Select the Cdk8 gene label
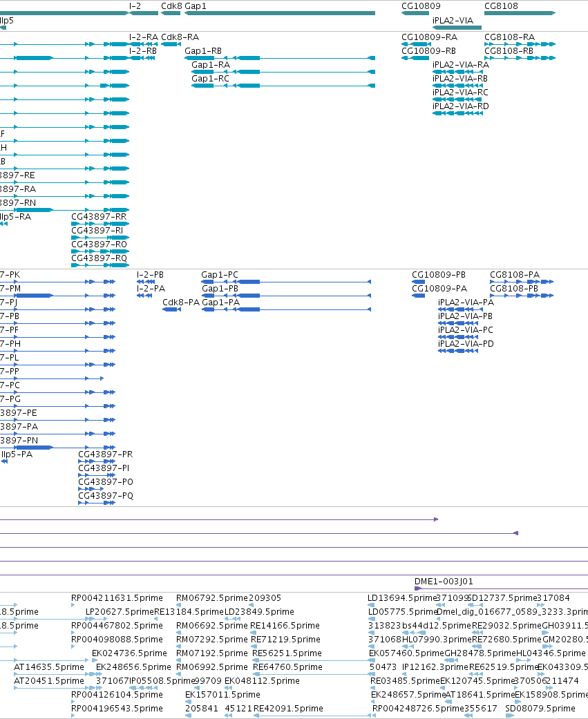The height and width of the screenshot is (719, 588). (x=171, y=6)
